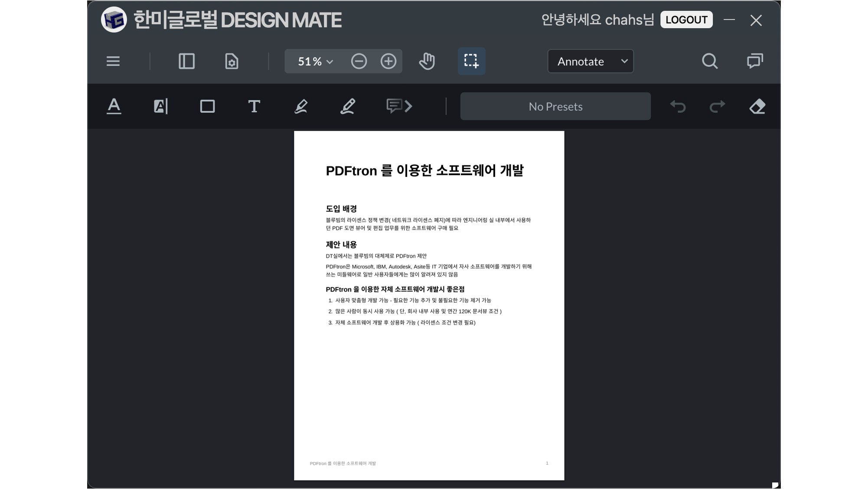Screen dimensions: 868x489
Task: Open the hamburger menu
Action: (x=113, y=61)
